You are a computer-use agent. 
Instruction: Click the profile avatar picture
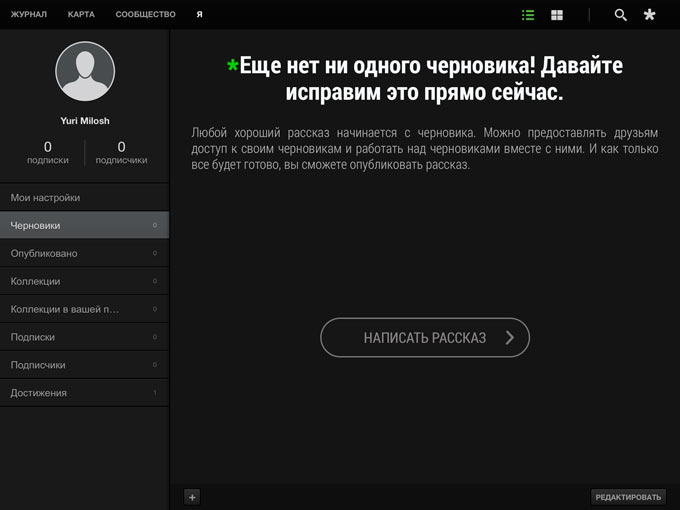tap(85, 72)
